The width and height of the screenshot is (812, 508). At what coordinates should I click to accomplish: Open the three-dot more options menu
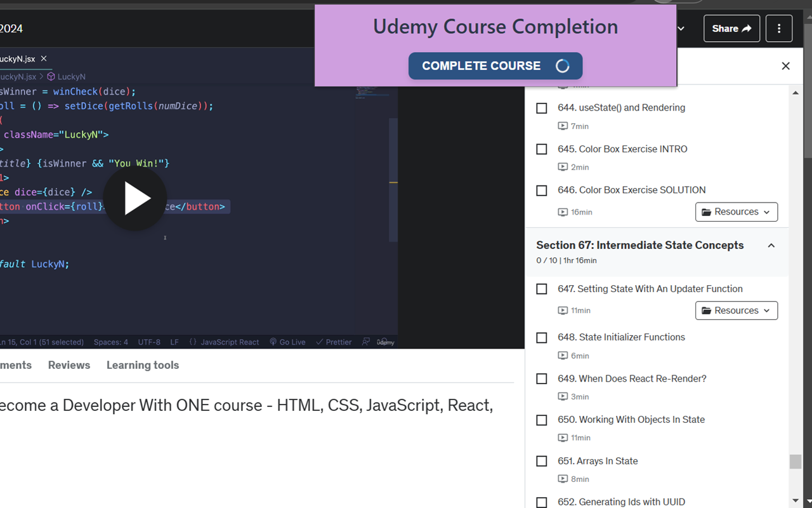coord(779,29)
